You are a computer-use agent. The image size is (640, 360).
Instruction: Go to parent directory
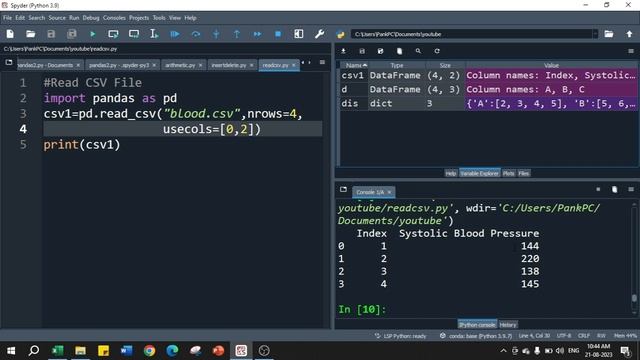click(629, 34)
